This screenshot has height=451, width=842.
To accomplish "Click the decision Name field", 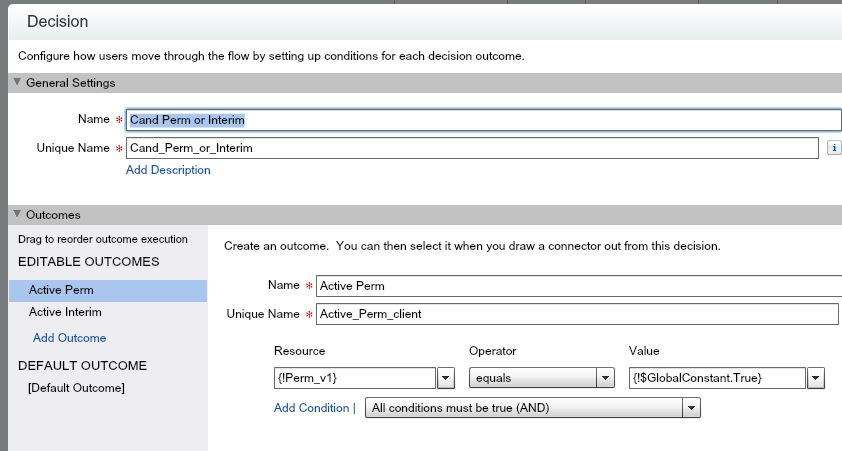I will click(x=482, y=120).
